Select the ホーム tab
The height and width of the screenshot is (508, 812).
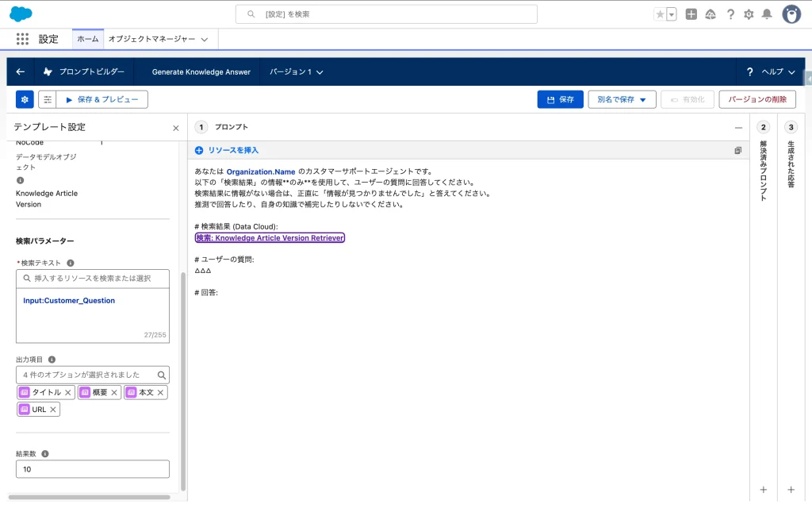tap(87, 39)
